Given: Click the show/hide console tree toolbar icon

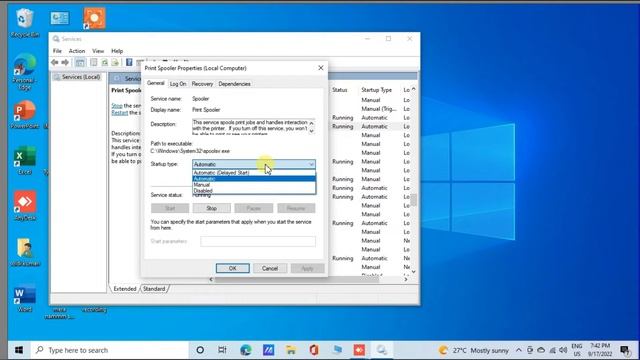Looking at the screenshot, I should pos(80,62).
